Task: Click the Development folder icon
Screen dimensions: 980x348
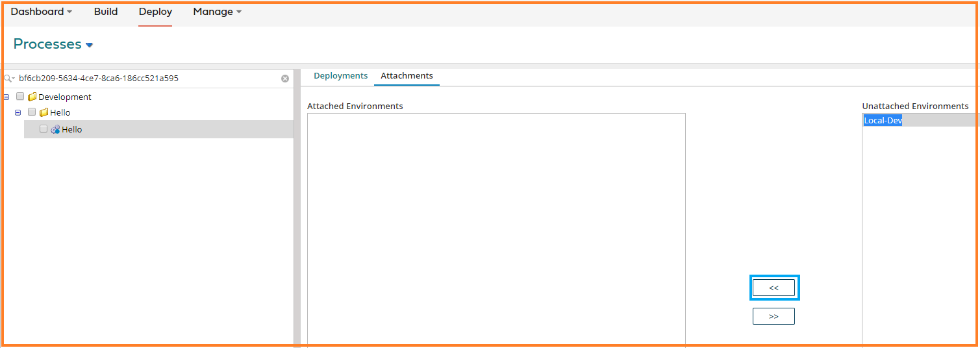Action: (x=32, y=97)
